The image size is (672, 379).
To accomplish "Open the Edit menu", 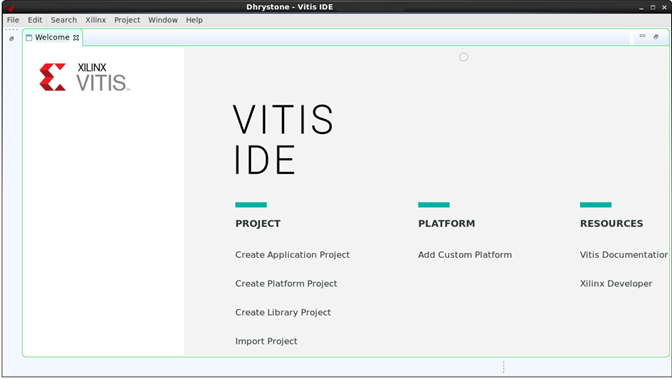I will tap(35, 20).
